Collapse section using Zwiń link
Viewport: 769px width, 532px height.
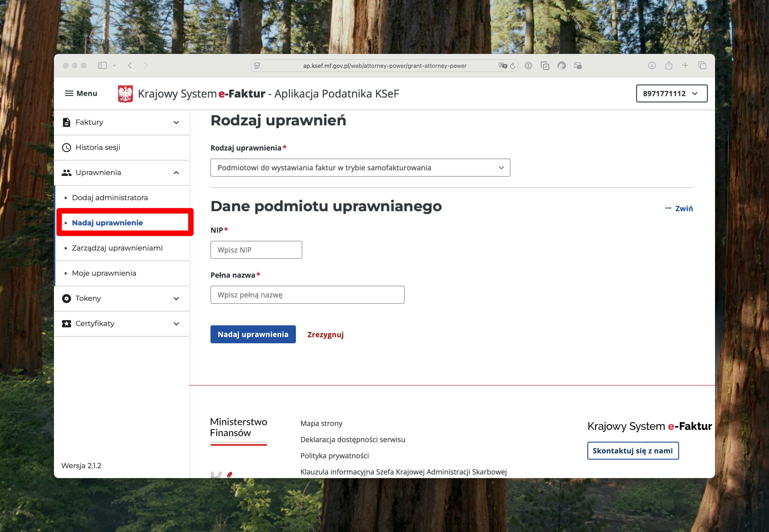[679, 209]
